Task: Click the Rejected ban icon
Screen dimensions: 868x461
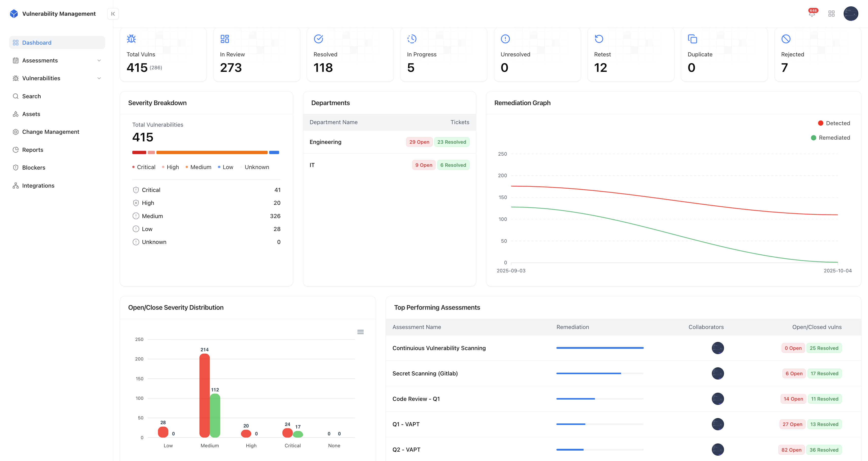Action: pos(786,39)
